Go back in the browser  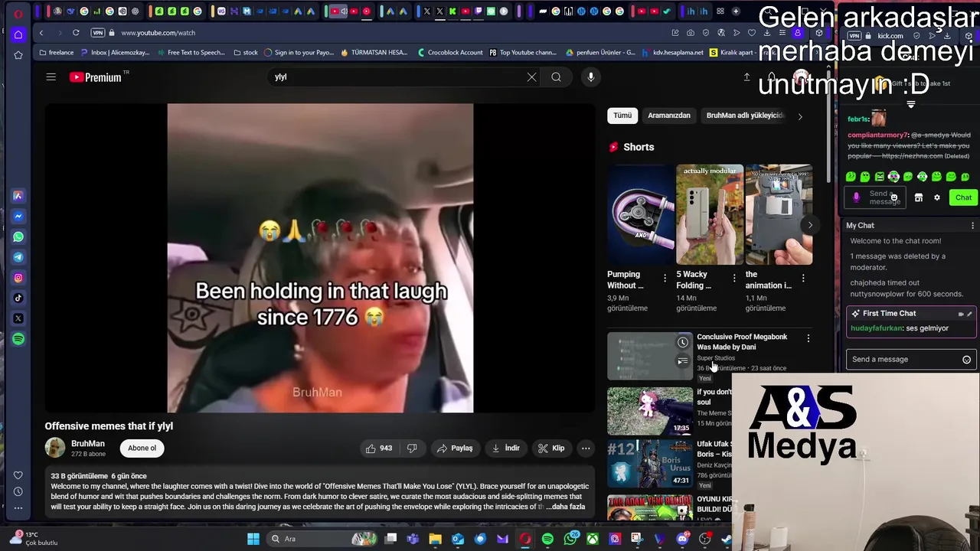41,33
